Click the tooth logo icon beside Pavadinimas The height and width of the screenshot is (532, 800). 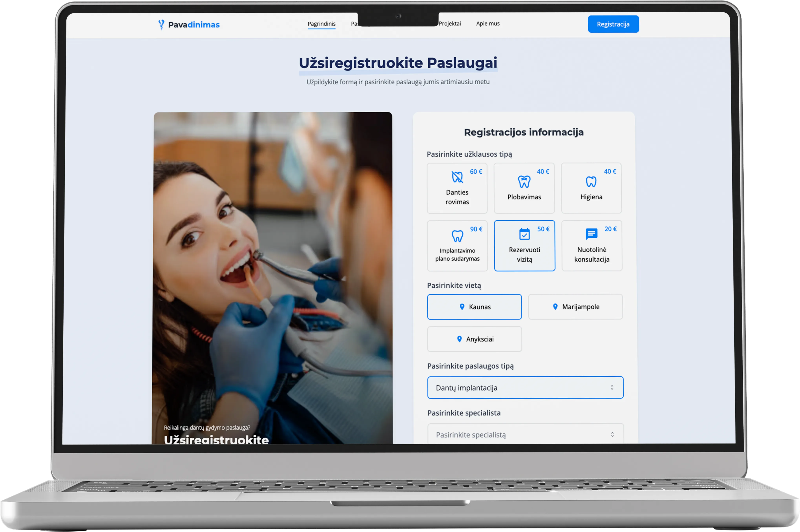(x=161, y=24)
